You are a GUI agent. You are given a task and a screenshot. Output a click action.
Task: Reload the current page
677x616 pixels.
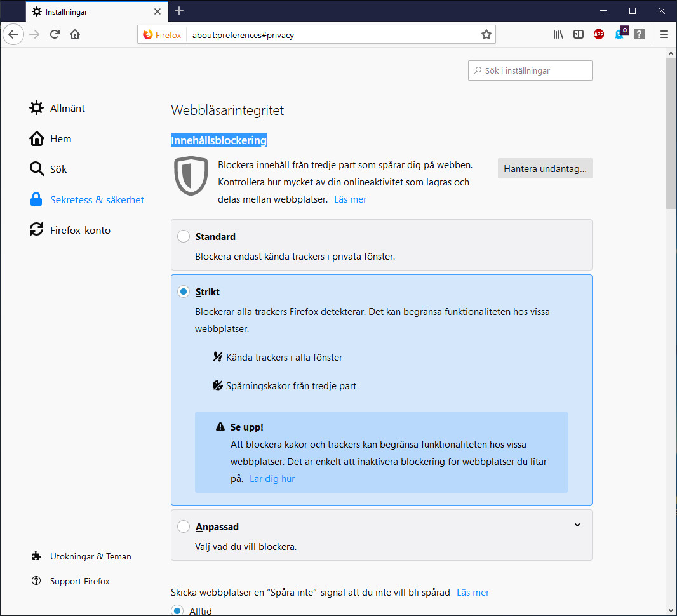pos(55,34)
